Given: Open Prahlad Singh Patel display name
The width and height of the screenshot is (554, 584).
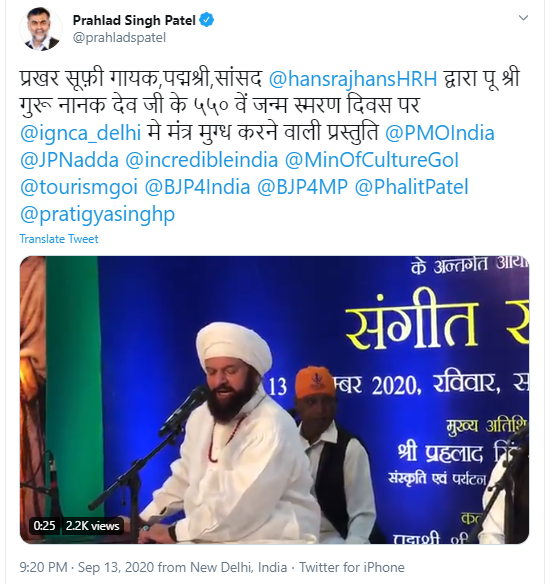Looking at the screenshot, I should point(134,20).
